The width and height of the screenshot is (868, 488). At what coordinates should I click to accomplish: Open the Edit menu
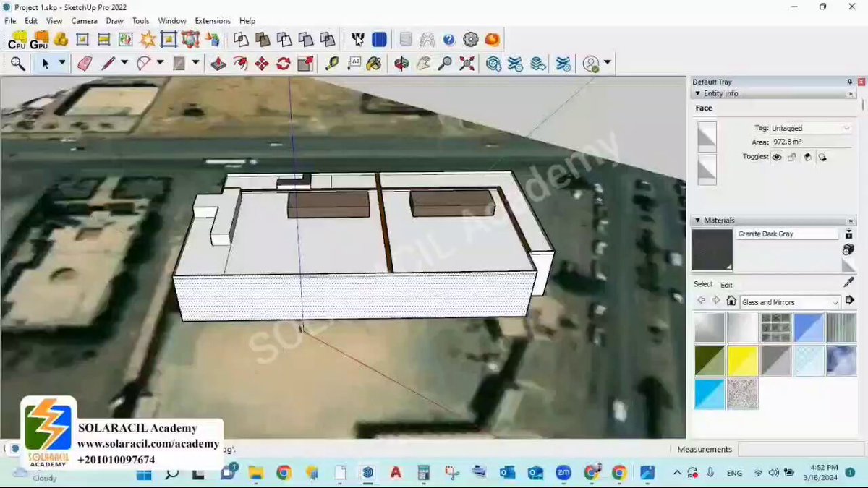coord(31,21)
